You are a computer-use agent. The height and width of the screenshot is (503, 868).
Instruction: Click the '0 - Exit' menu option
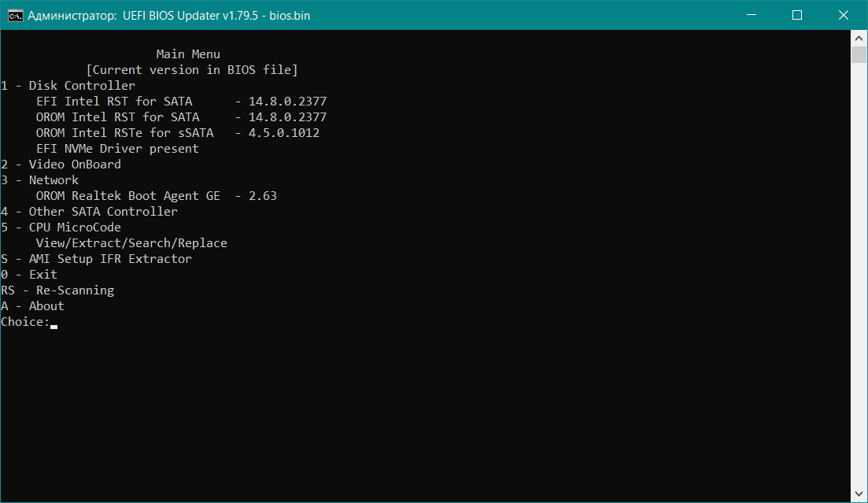coord(29,275)
